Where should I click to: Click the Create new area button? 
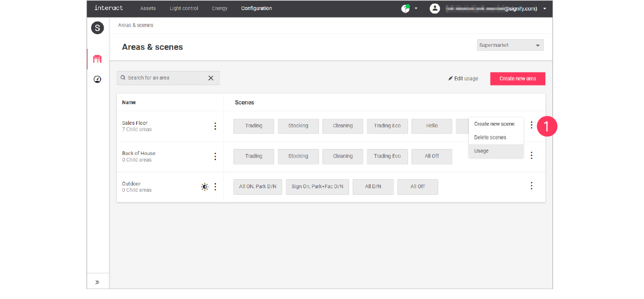[518, 79]
